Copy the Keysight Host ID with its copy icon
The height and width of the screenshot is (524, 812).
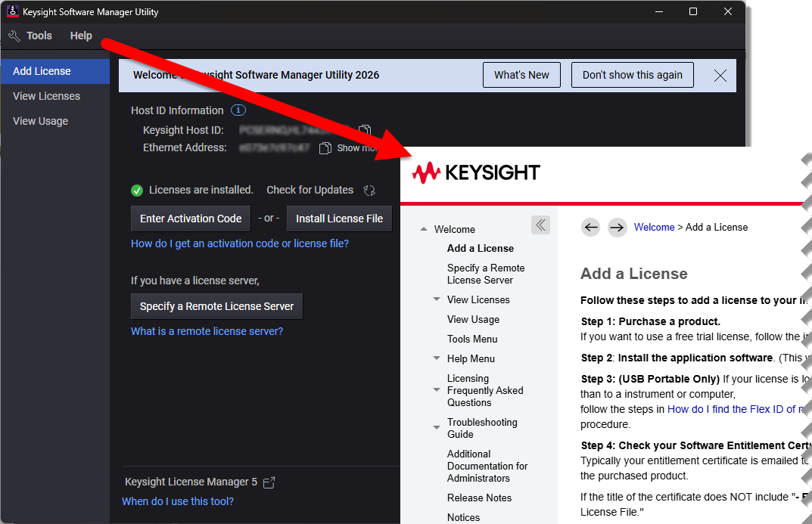[365, 130]
